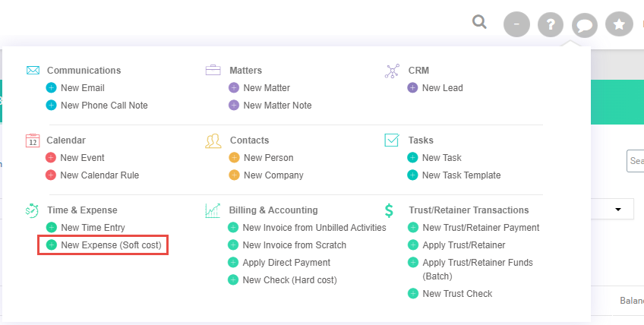This screenshot has height=325, width=644.
Task: Click the partially visible search field
Action: click(x=635, y=161)
